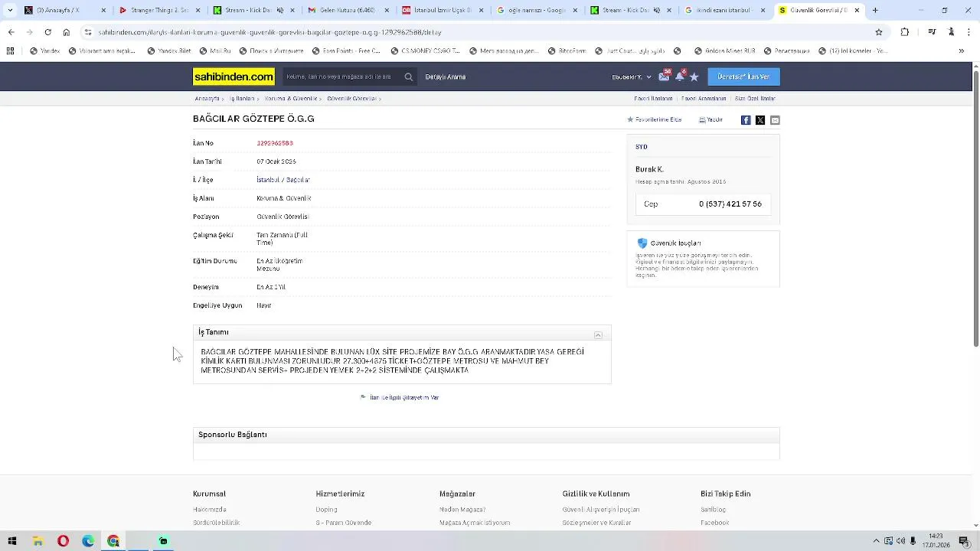
Task: Add listing via Favorilerime Ekle star
Action: coord(655,120)
